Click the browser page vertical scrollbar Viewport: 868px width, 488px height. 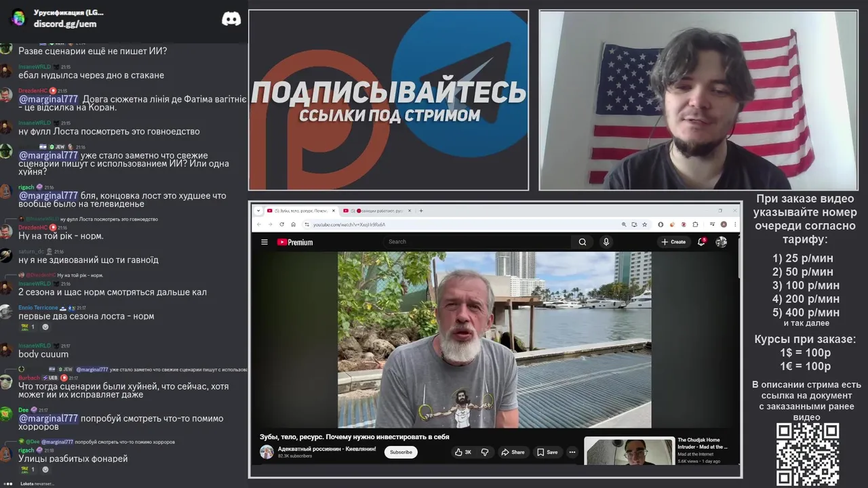738,258
